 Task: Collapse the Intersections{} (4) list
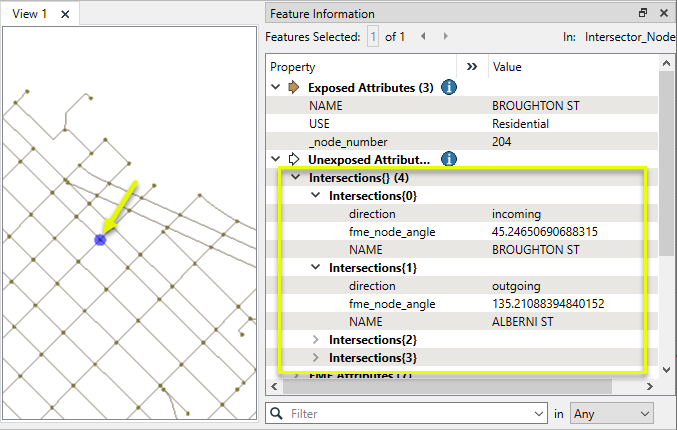pyautogui.click(x=296, y=177)
